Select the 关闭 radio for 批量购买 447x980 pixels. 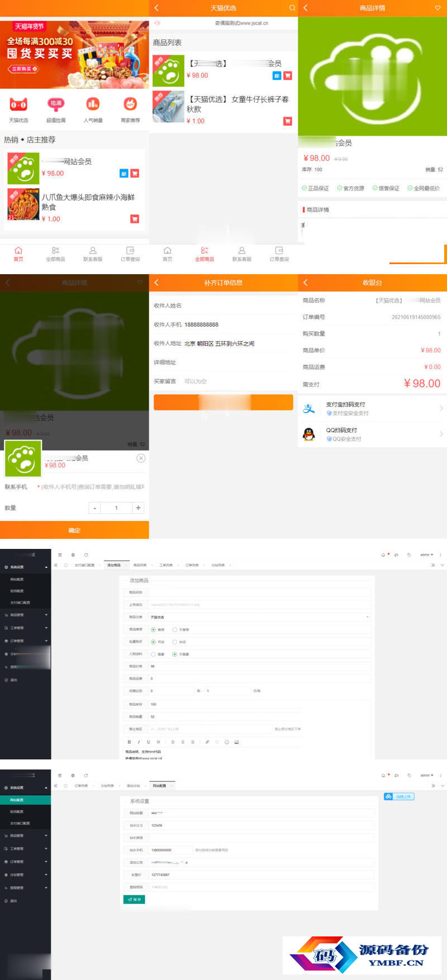tap(175, 642)
